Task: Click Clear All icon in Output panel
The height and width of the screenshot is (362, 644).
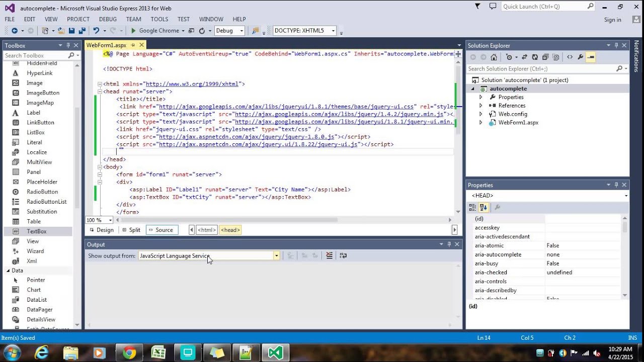Action: [x=329, y=255]
